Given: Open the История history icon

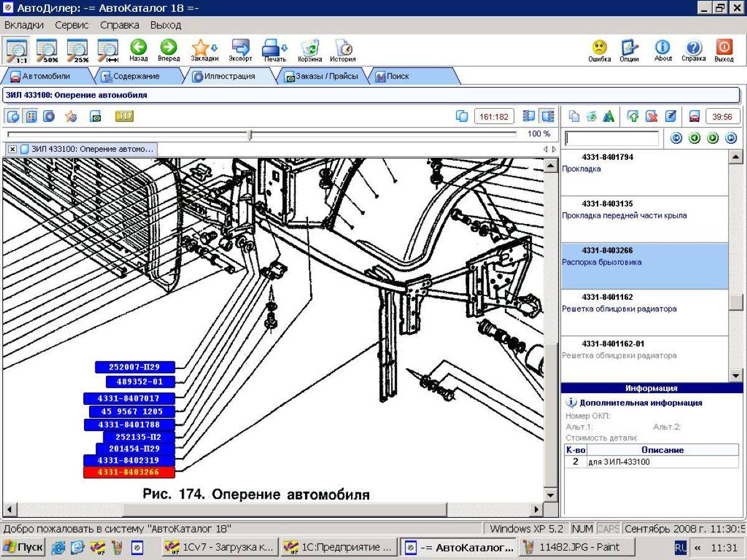Looking at the screenshot, I should (x=343, y=50).
